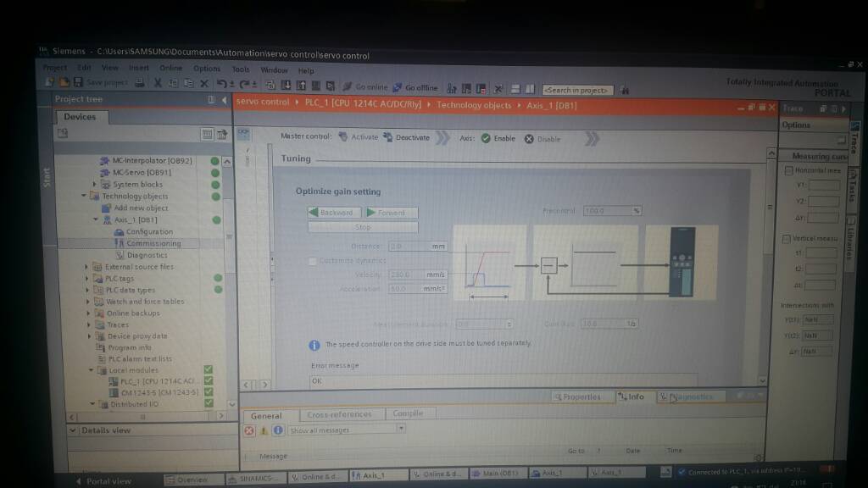This screenshot has width=868, height=488.
Task: Open Program info in project tree
Action: [x=129, y=347]
